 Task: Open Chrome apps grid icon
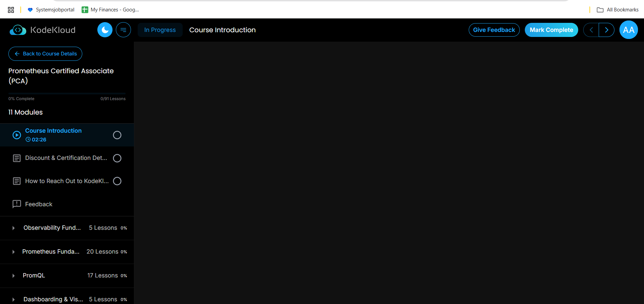[x=11, y=10]
